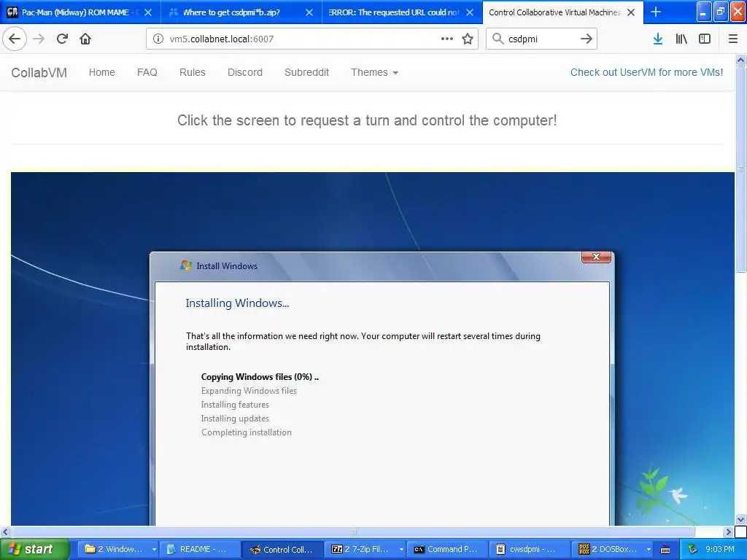
Task: Open the Windows start button
Action: coord(34,549)
